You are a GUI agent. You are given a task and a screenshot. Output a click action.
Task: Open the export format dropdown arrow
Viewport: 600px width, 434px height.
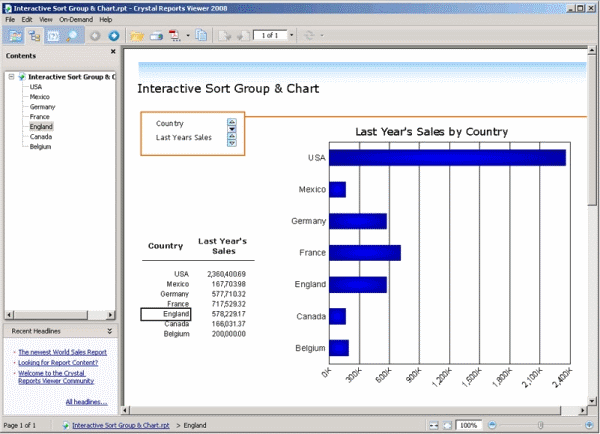point(186,36)
